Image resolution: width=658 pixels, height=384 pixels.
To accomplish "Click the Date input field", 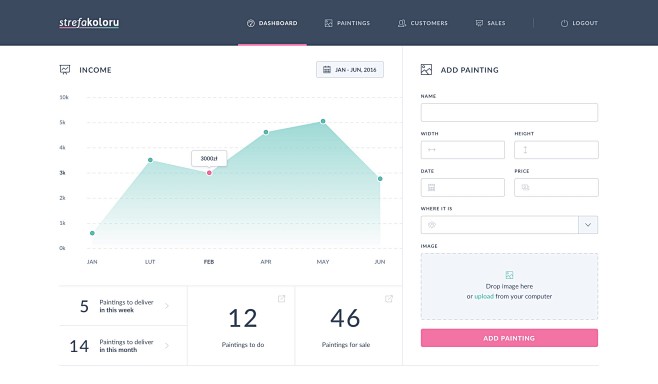I will tap(463, 187).
